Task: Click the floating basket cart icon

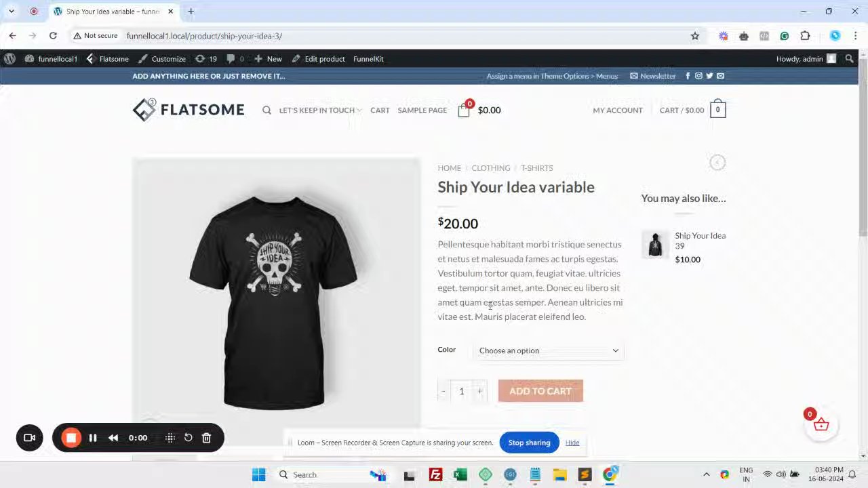Action: click(x=821, y=424)
